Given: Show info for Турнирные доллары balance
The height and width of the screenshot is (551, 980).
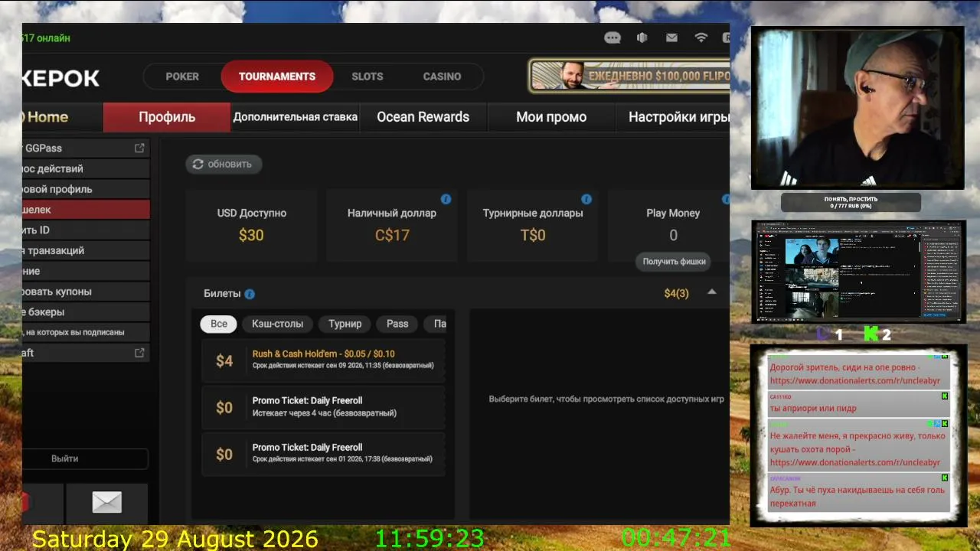Looking at the screenshot, I should pos(586,199).
